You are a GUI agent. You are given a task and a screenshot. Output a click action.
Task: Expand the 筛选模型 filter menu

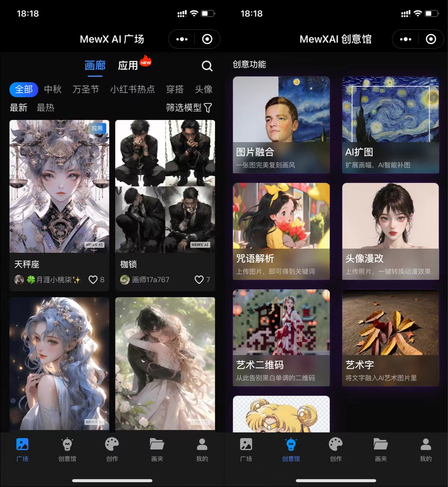(x=189, y=108)
